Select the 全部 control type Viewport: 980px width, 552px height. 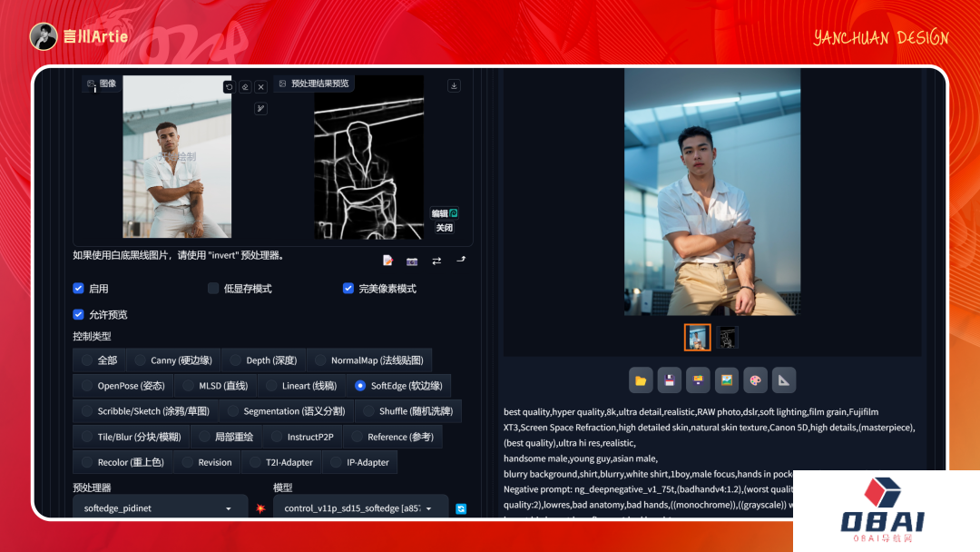[100, 360]
